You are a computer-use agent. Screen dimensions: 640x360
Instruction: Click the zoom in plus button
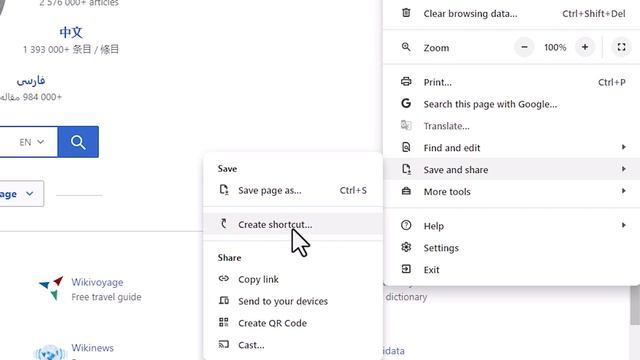coord(584,47)
